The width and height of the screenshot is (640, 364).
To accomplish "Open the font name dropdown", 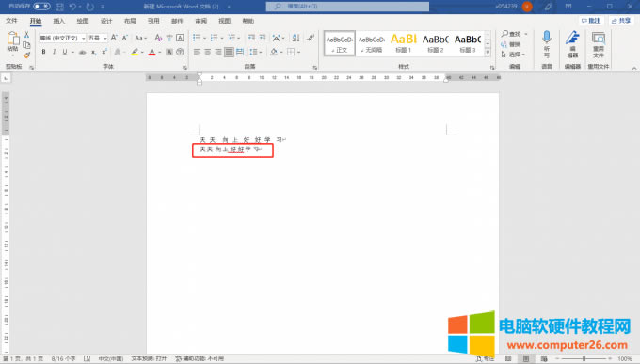I will tap(62, 38).
